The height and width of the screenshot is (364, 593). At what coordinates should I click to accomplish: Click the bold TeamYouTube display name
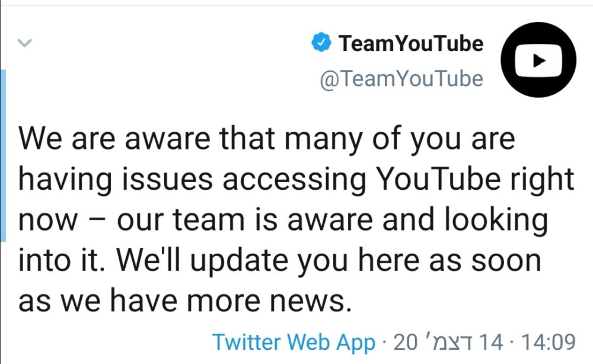coord(410,43)
